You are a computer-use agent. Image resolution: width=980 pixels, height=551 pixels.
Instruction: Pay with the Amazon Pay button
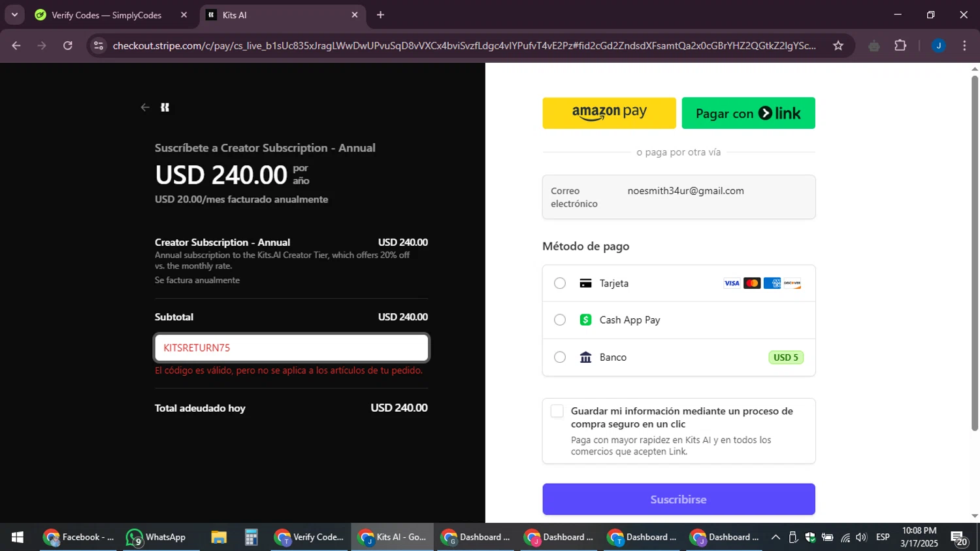(x=609, y=113)
